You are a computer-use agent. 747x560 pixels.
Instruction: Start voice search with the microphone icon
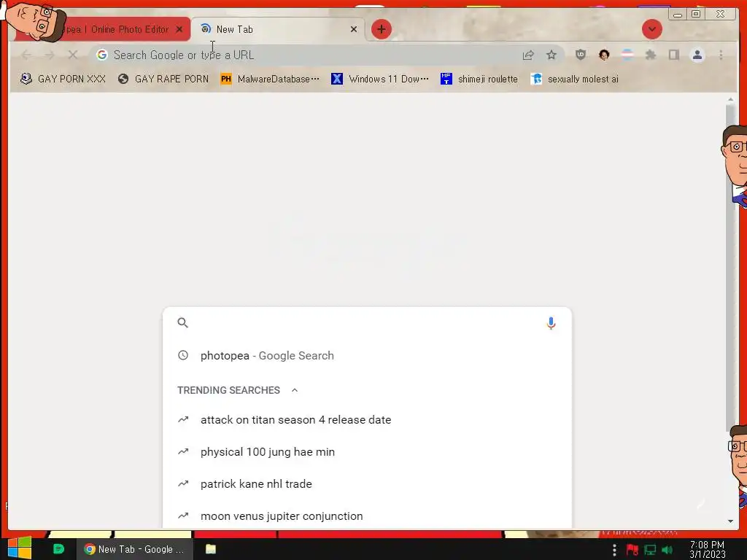point(551,323)
